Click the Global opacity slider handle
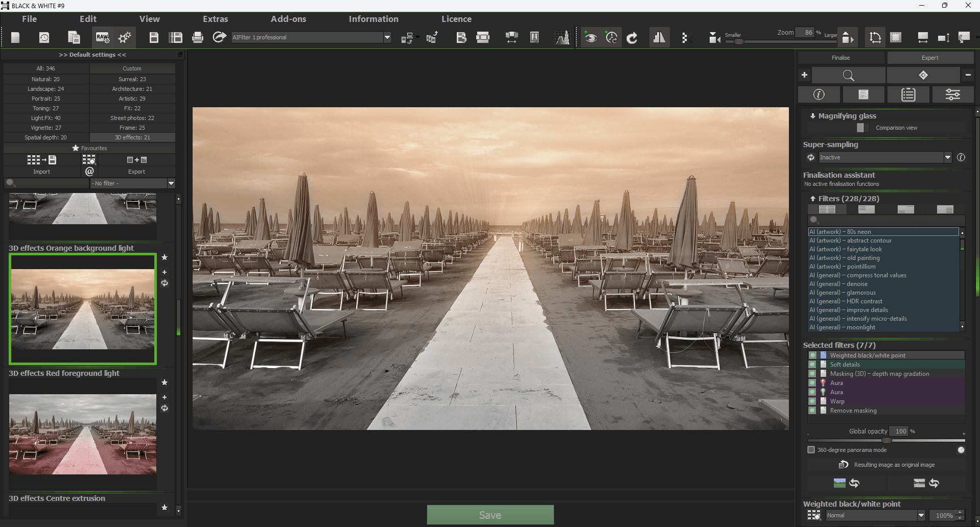This screenshot has height=527, width=980. 886,440
